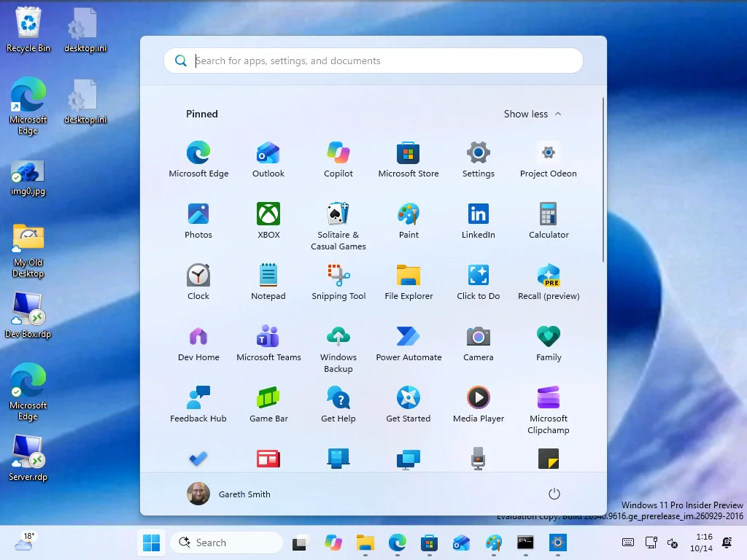Select the img0.jpg desktop file
Viewport: 747px width, 560px height.
pyautogui.click(x=28, y=179)
